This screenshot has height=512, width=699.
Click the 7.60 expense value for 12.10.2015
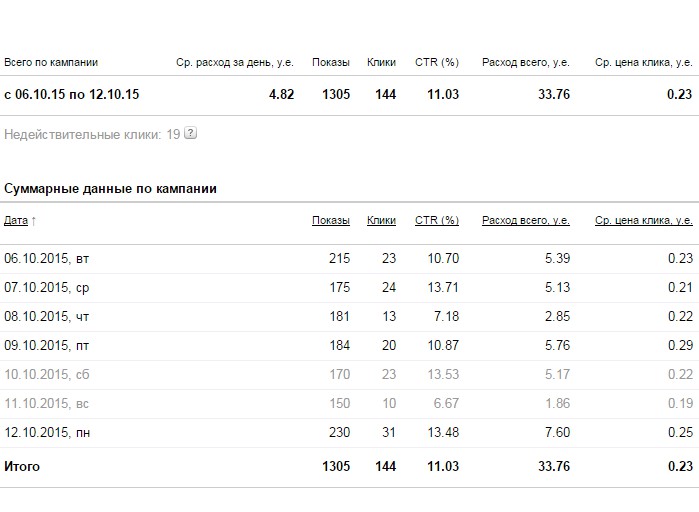(x=557, y=432)
